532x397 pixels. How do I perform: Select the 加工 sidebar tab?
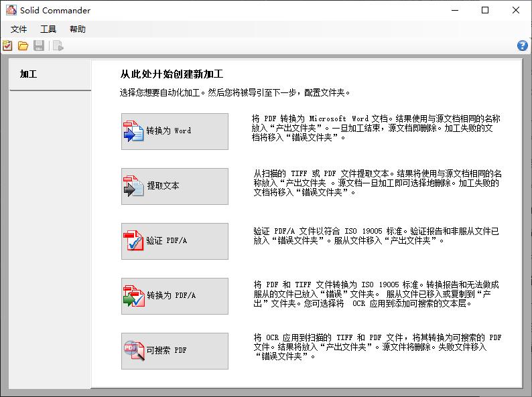(x=50, y=74)
